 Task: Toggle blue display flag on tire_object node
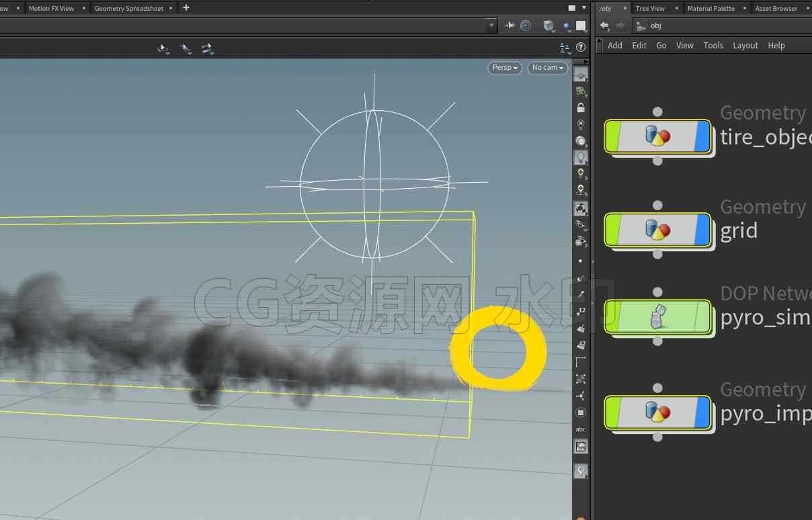pyautogui.click(x=702, y=136)
